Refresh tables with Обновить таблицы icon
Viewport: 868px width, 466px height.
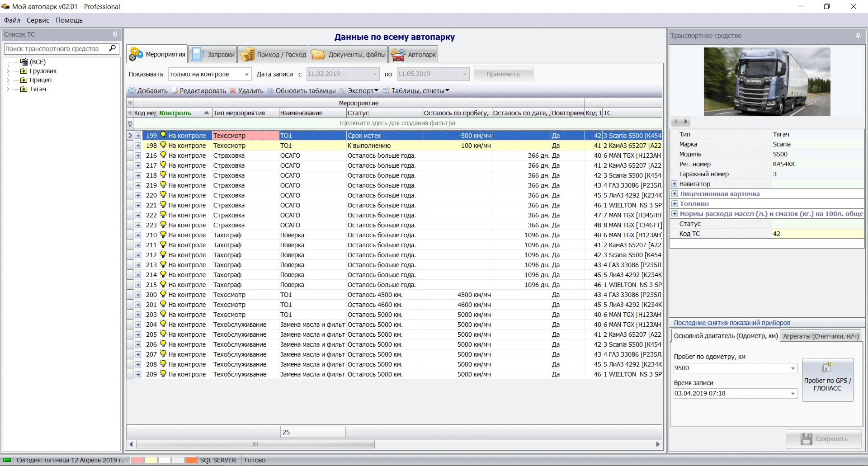(270, 91)
